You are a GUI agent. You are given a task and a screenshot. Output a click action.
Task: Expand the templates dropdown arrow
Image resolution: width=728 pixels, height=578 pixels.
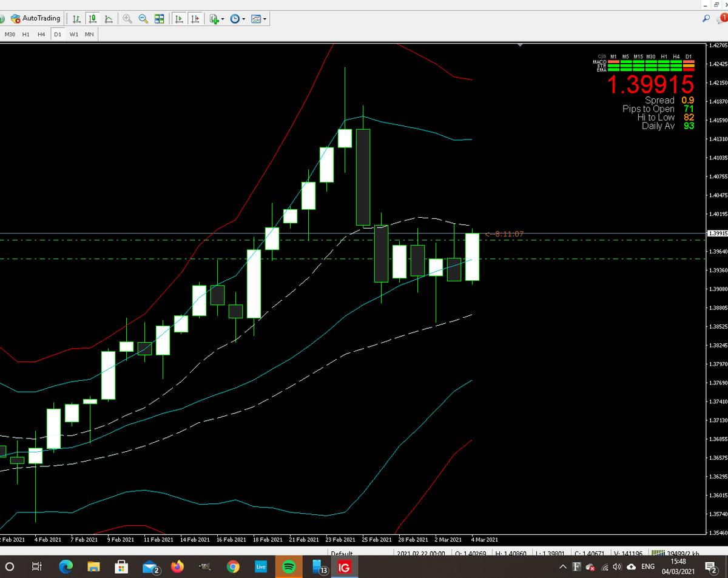tap(265, 19)
